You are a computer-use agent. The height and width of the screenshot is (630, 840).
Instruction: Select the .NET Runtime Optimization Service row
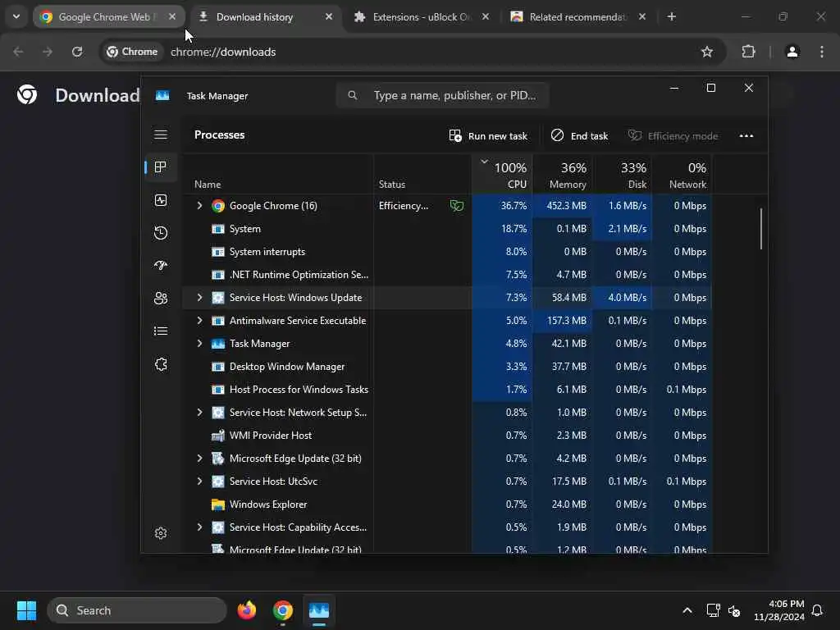[447, 274]
